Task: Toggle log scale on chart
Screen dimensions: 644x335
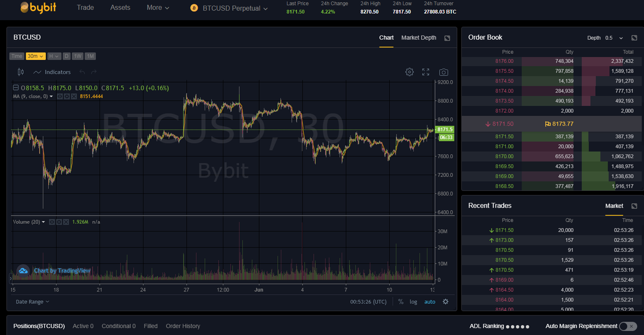Action: coord(414,302)
